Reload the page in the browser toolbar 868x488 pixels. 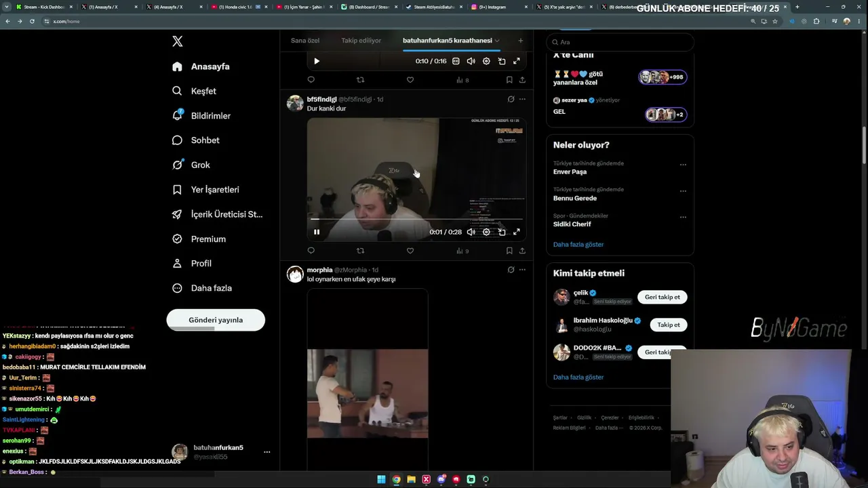tap(32, 21)
